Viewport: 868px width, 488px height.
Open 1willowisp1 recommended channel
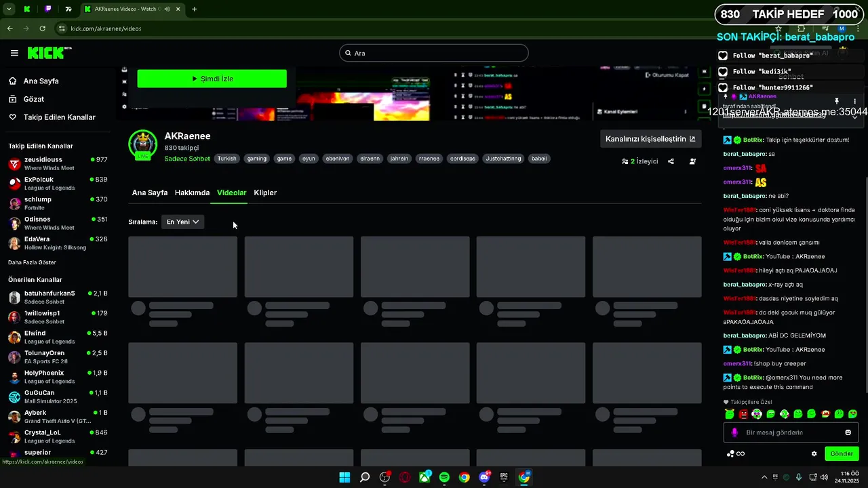pyautogui.click(x=58, y=317)
